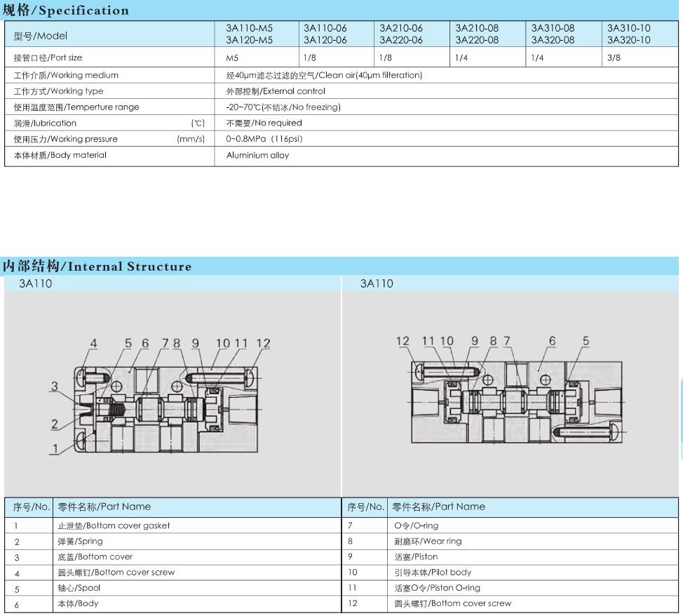Select the Bottom cover gasket row
The image size is (683, 616).
[x=173, y=525]
